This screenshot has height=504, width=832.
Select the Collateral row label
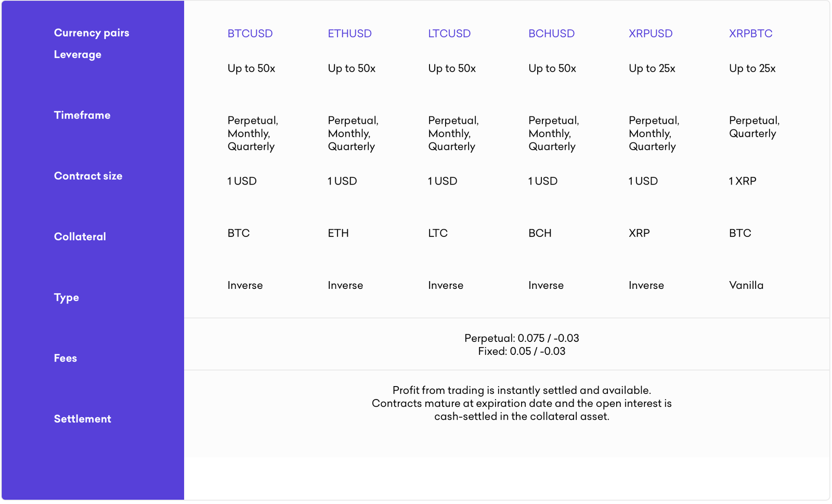(80, 237)
